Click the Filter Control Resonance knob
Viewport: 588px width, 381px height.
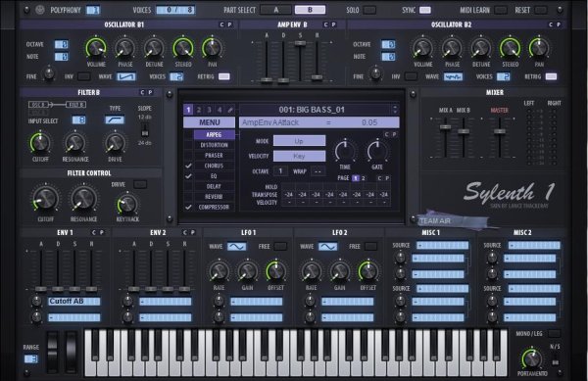pyautogui.click(x=83, y=199)
